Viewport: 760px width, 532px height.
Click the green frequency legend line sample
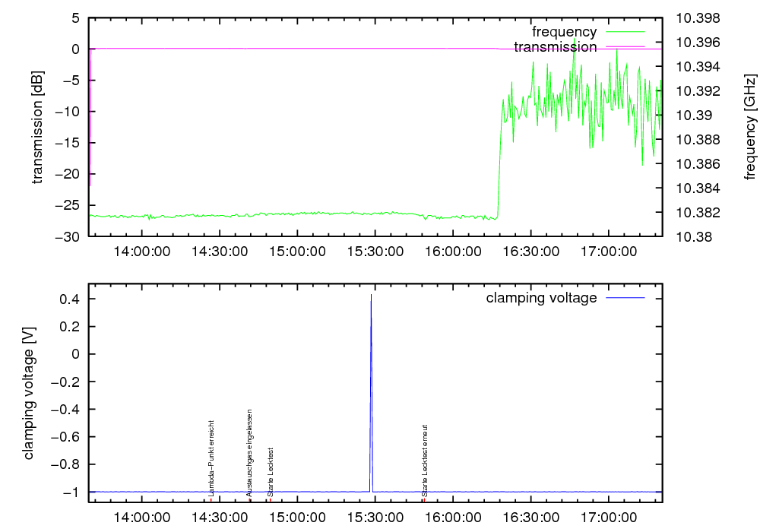pyautogui.click(x=625, y=32)
